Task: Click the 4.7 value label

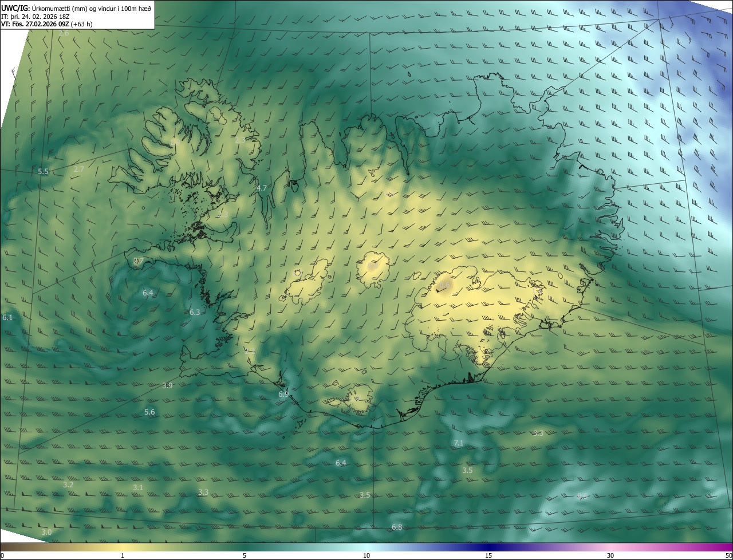Action: [262, 188]
